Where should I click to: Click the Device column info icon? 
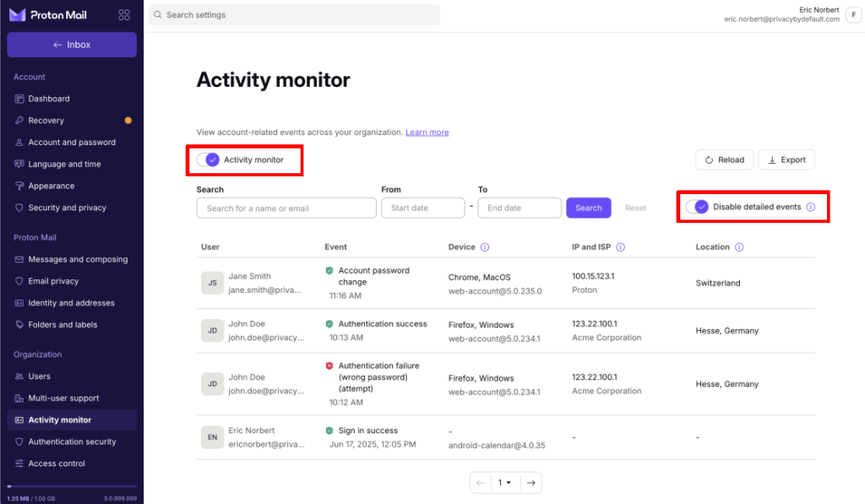(487, 247)
